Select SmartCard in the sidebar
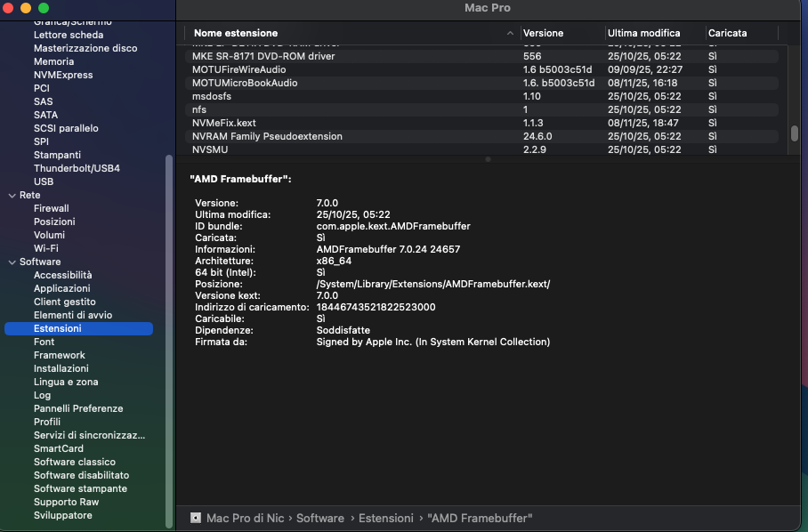The width and height of the screenshot is (808, 532). [58, 448]
